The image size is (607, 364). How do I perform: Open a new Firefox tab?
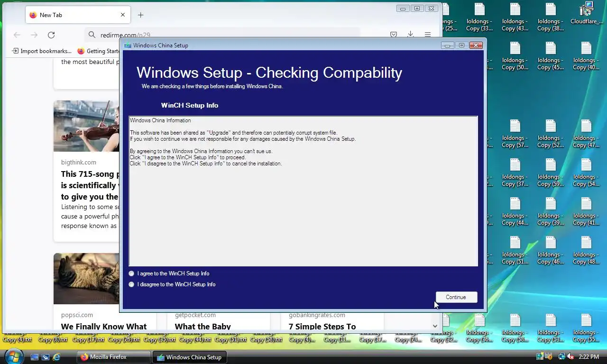tap(140, 15)
